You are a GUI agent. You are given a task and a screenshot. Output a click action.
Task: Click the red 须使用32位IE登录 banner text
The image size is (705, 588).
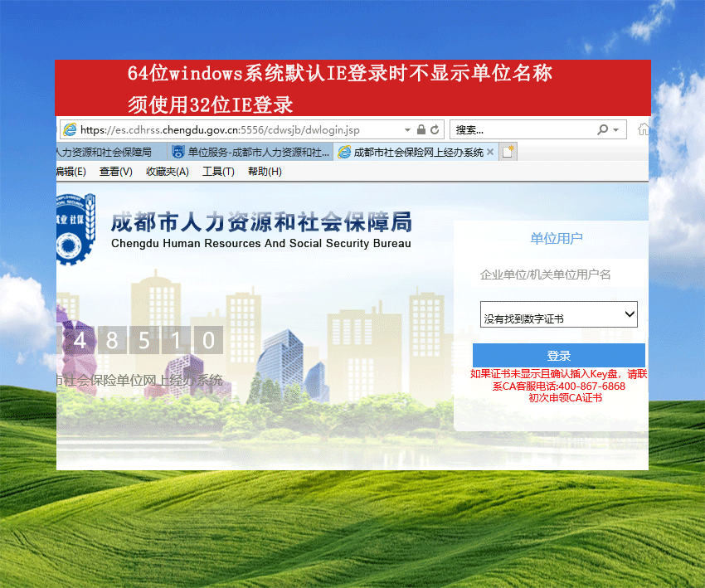point(211,104)
